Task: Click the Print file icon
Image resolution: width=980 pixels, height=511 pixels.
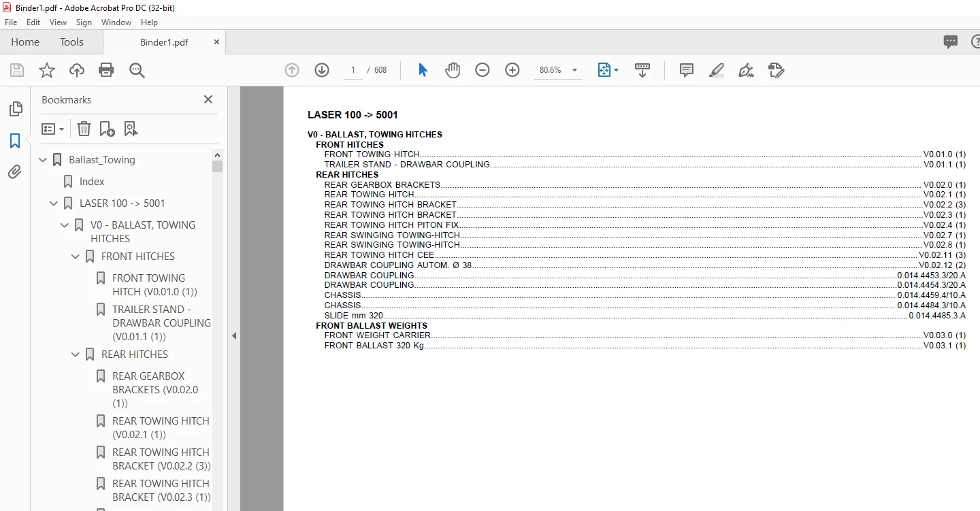Action: [106, 70]
